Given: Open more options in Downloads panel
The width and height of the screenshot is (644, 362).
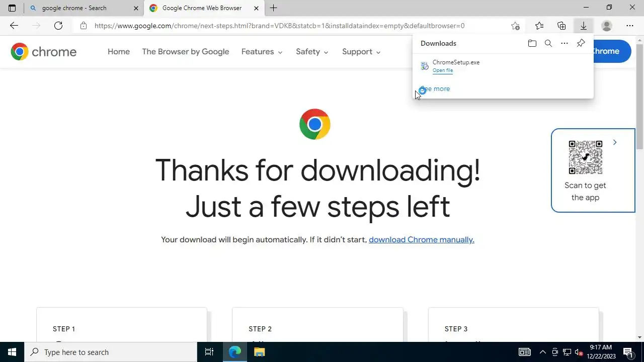Looking at the screenshot, I should (x=565, y=43).
